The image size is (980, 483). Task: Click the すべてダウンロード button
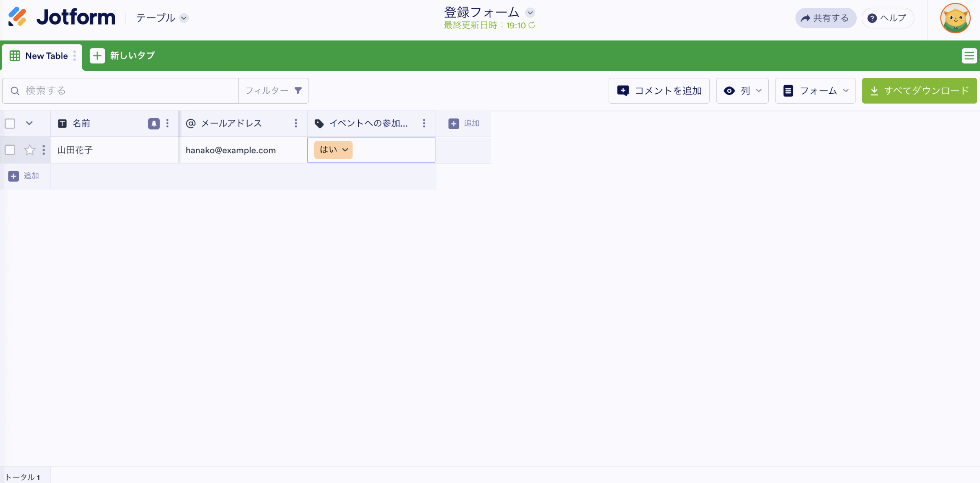[x=919, y=91]
